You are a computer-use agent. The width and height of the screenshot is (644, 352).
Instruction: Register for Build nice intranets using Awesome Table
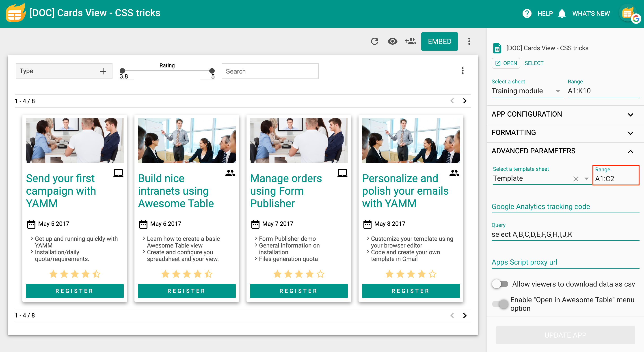point(187,291)
